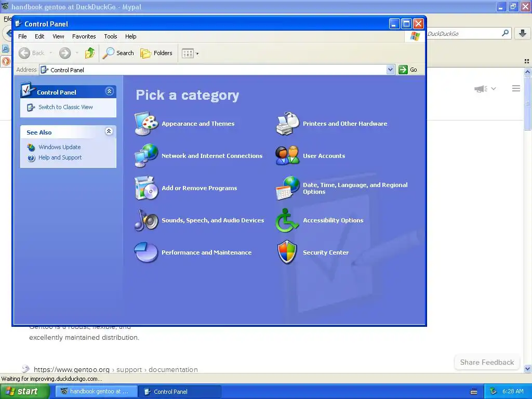532x399 pixels.
Task: Open Date, Time, Language globe icon
Action: 287,188
